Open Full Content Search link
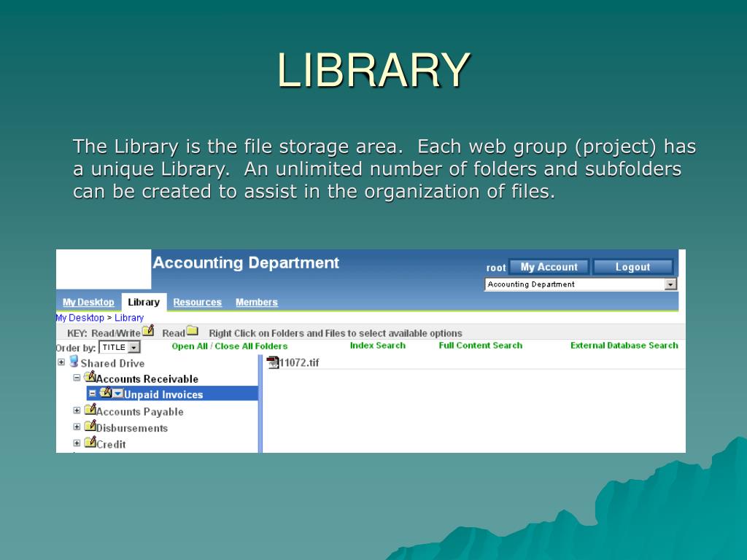The image size is (747, 560). tap(480, 346)
